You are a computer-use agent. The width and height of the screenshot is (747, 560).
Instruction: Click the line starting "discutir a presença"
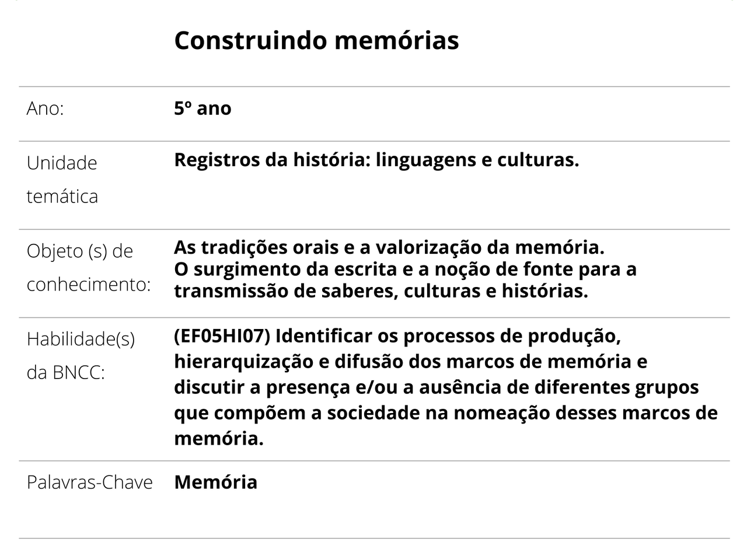tap(436, 387)
